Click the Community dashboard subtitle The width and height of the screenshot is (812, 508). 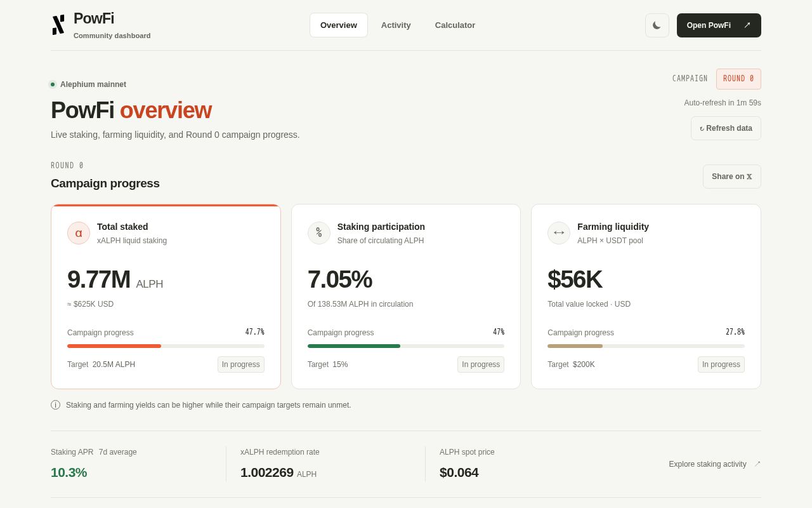pos(112,36)
